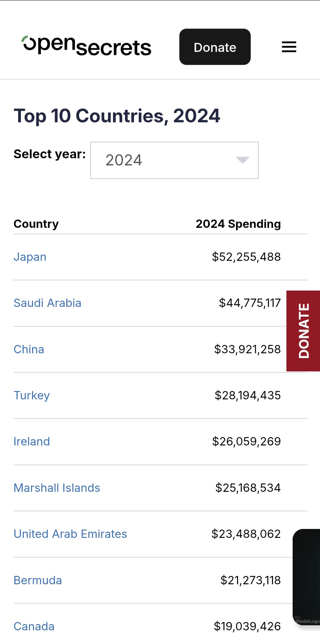The height and width of the screenshot is (644, 320).
Task: Click the 2024 Spending column header
Action: click(238, 224)
